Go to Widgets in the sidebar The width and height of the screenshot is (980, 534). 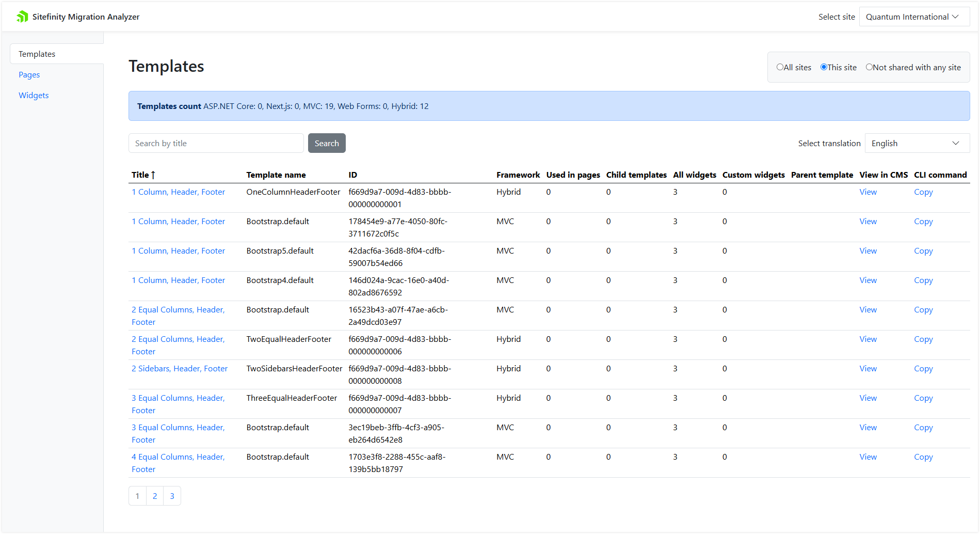(x=34, y=96)
